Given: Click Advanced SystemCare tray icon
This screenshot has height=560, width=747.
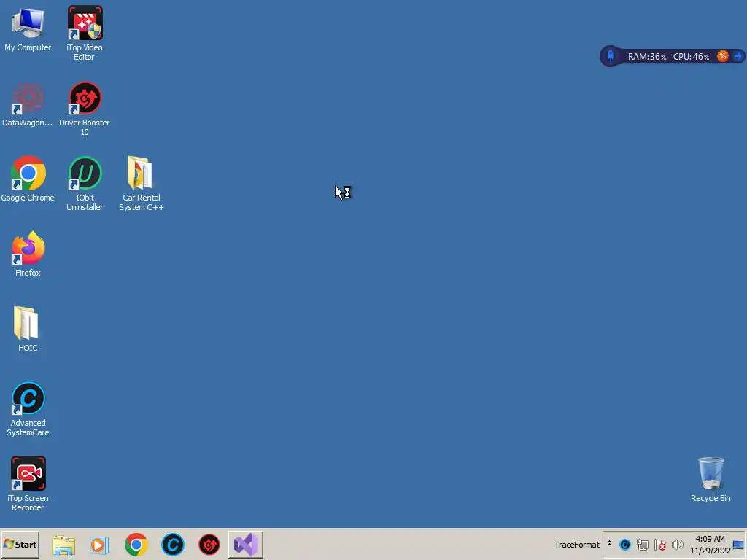Looking at the screenshot, I should (625, 544).
